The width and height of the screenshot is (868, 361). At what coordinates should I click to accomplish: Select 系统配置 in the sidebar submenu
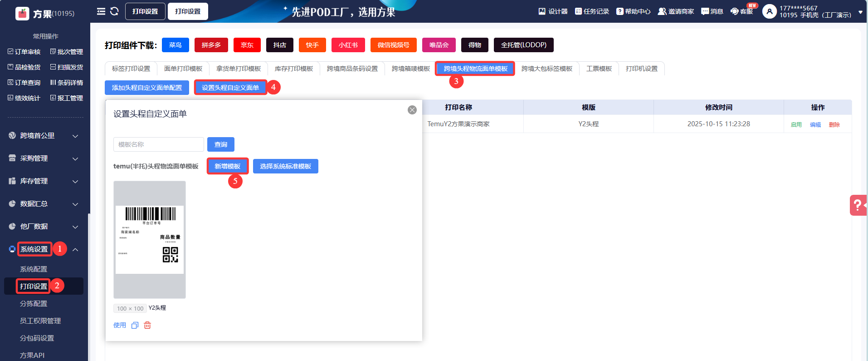point(34,269)
